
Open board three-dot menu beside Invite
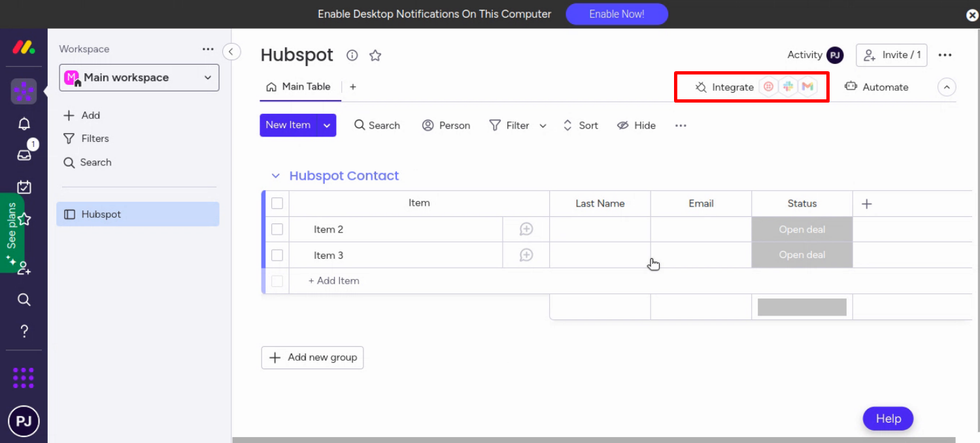click(945, 55)
